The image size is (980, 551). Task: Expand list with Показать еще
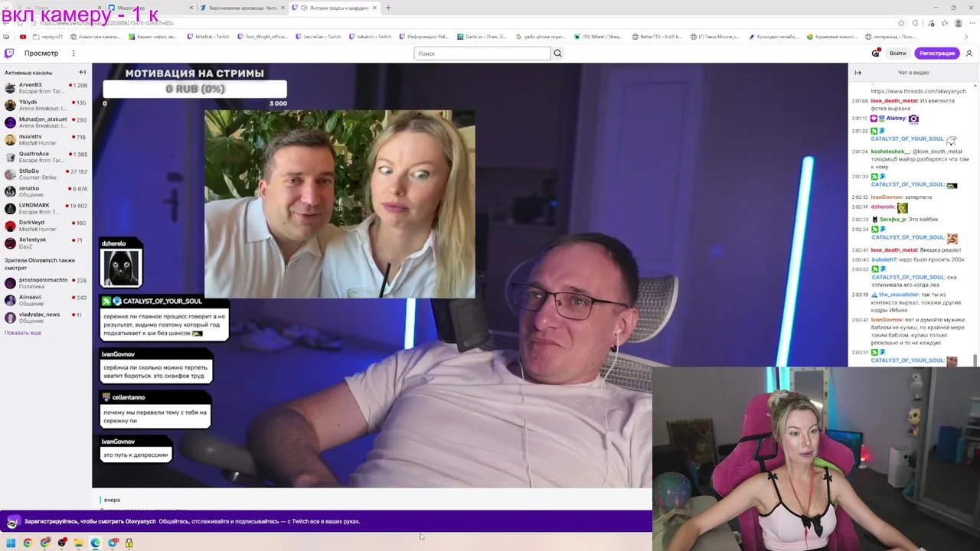pos(23,333)
